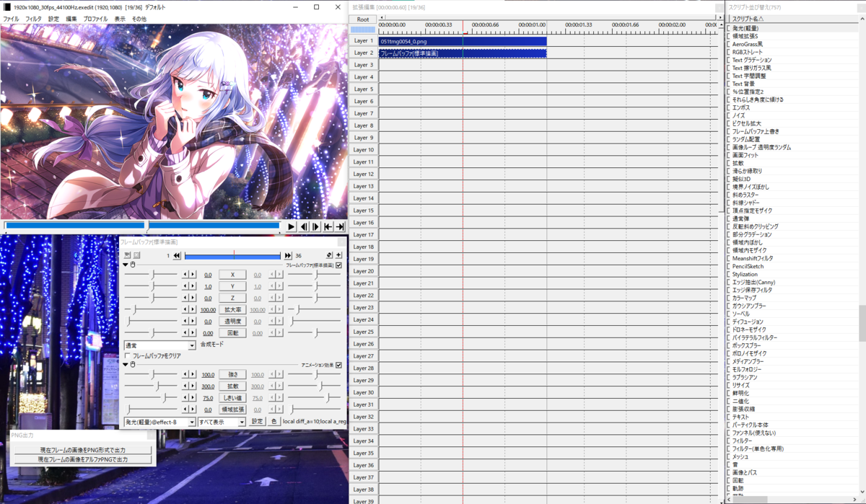866x504 pixels.
Task: Toggle Layer 10 header in timeline
Action: 363,149
